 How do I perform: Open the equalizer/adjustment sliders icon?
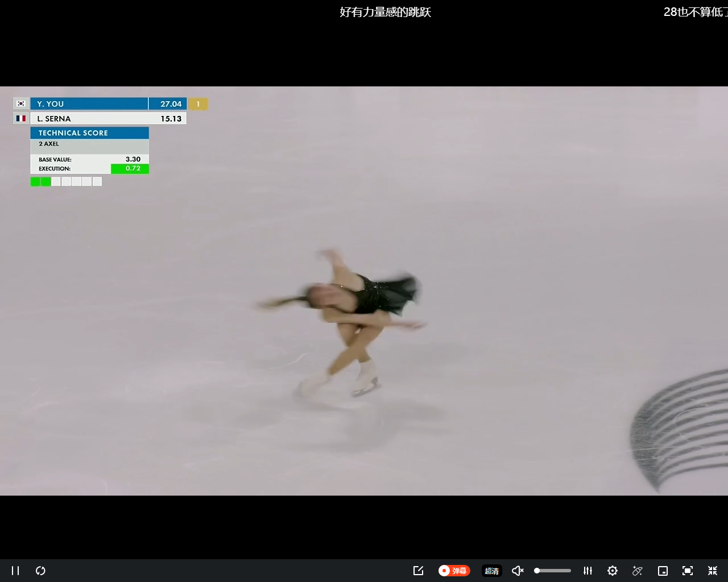point(588,571)
